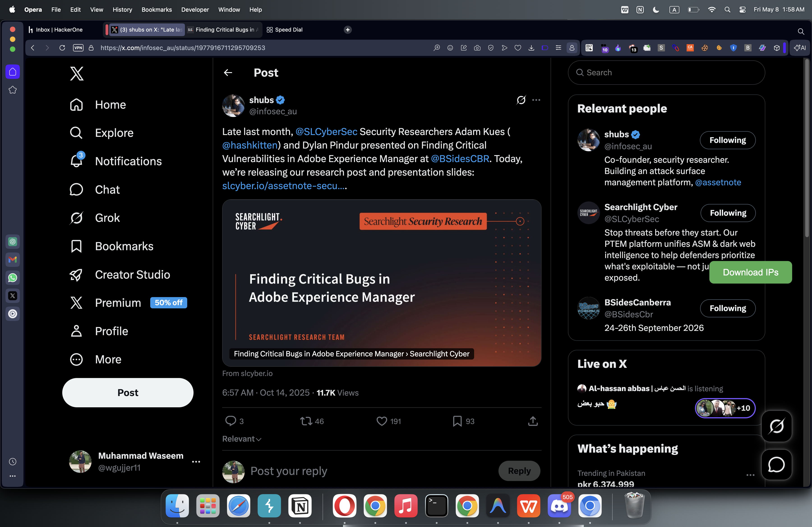This screenshot has width=812, height=527.
Task: Toggle the Opera VPN badge
Action: 78,48
